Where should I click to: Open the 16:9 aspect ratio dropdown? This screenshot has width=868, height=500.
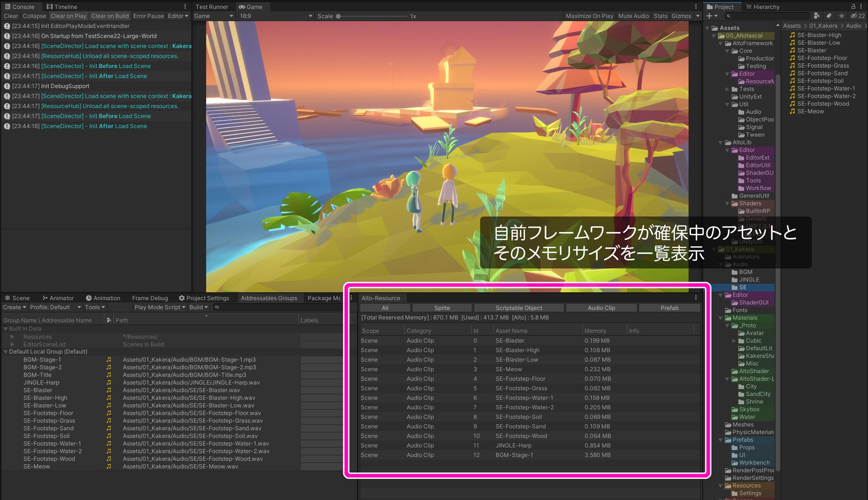tap(277, 16)
